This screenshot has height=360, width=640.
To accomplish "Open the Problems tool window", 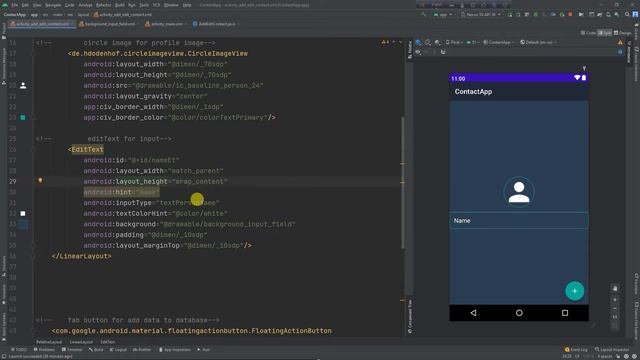I will 44,350.
